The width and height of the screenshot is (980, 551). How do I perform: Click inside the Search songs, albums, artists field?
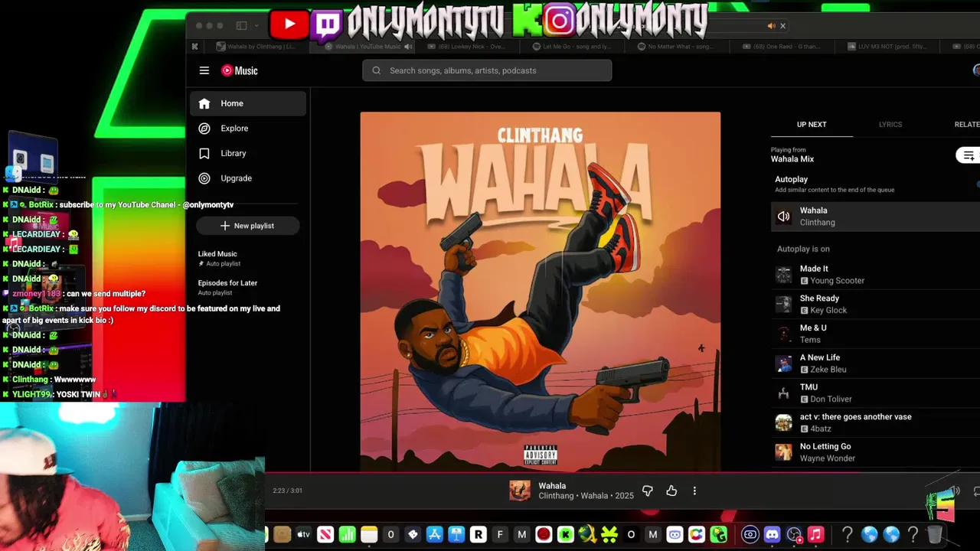click(487, 70)
